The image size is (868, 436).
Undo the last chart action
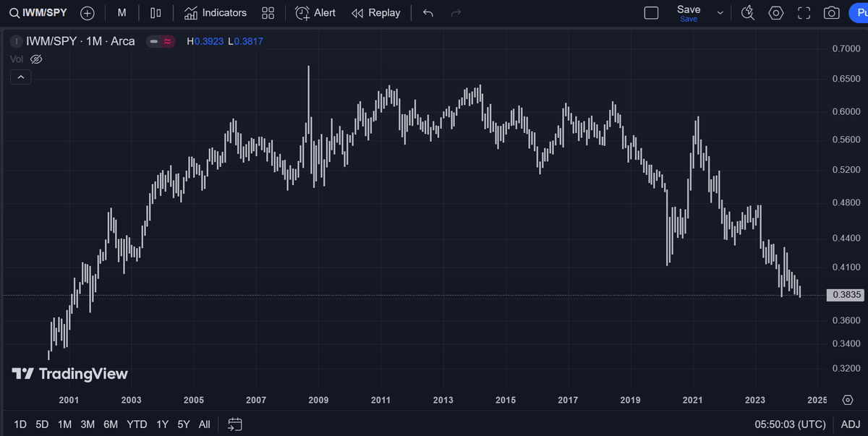(x=428, y=13)
